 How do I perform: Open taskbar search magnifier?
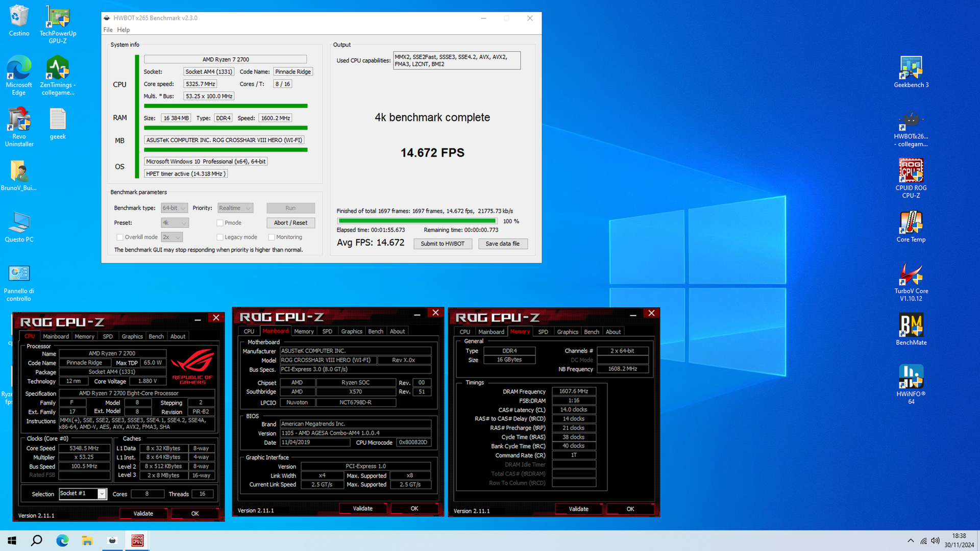(x=37, y=540)
